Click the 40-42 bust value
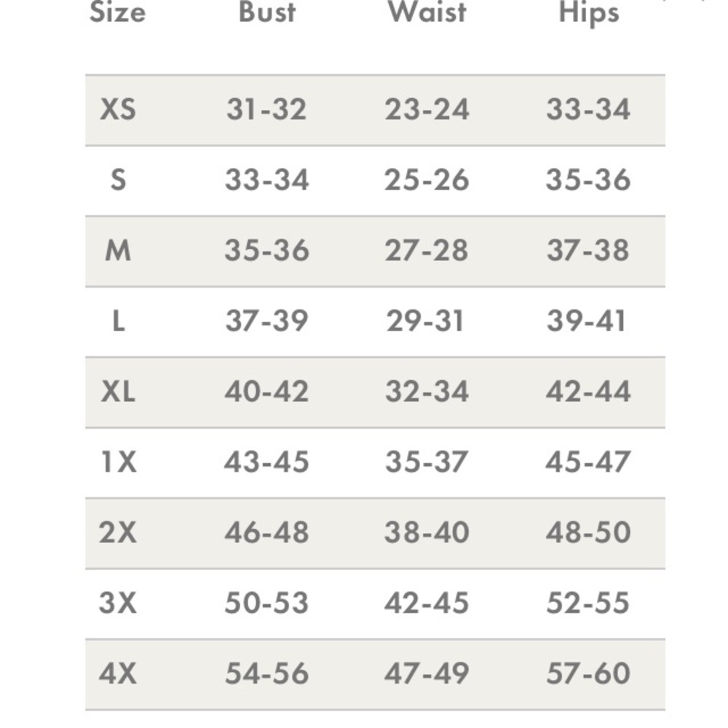The height and width of the screenshot is (728, 728). tap(267, 392)
